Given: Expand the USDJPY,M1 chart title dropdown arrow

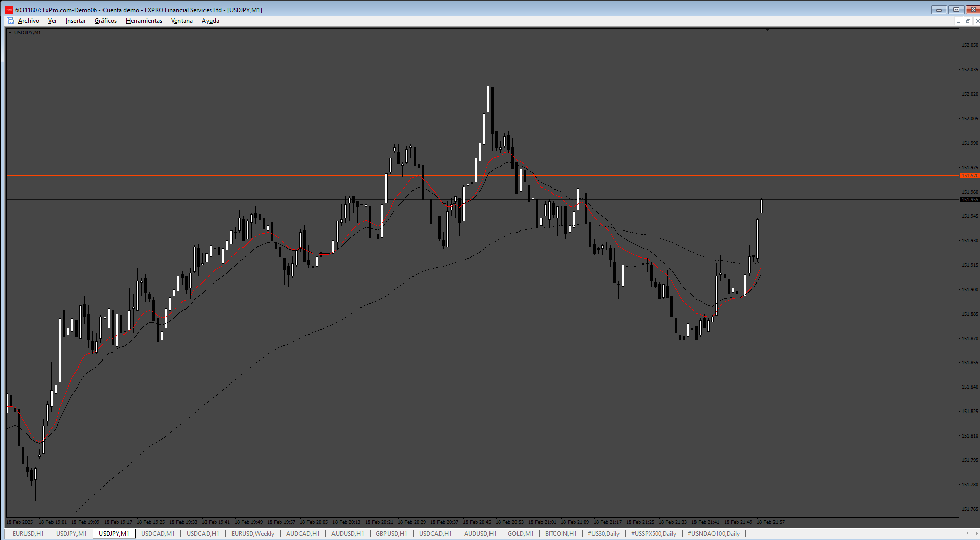Looking at the screenshot, I should pyautogui.click(x=10, y=32).
